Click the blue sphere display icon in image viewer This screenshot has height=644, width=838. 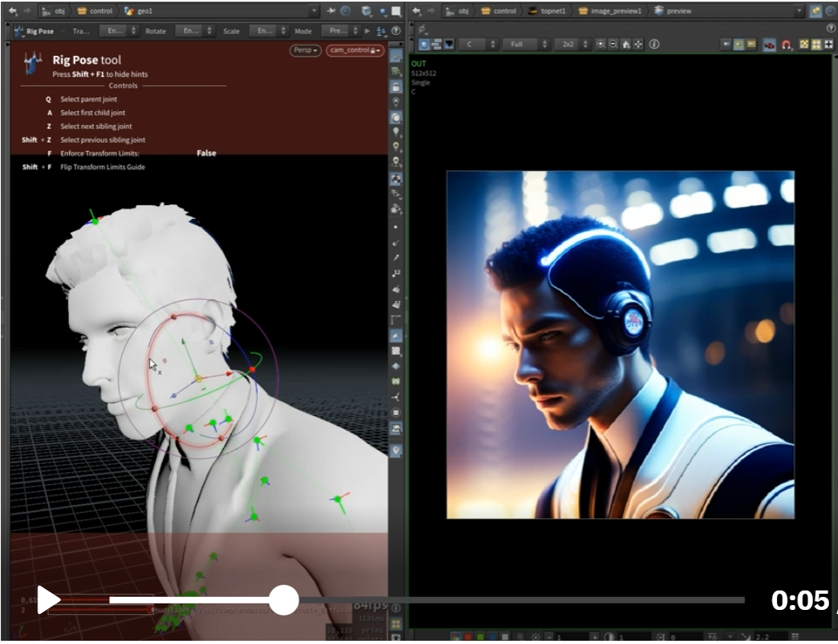424,45
